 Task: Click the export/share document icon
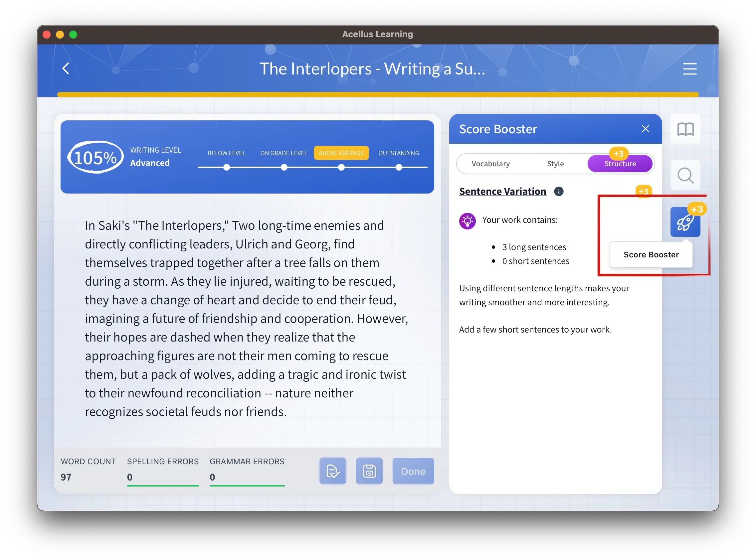tap(334, 471)
